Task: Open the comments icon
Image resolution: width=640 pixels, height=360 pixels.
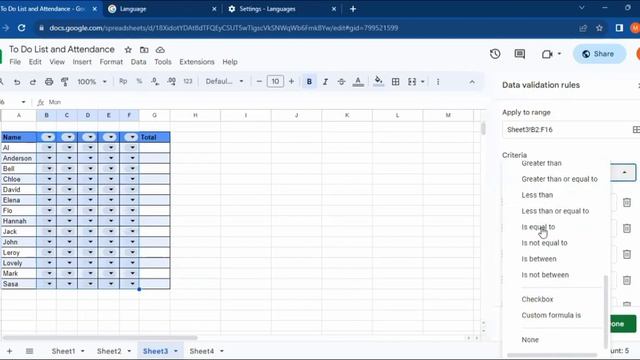Action: point(520,54)
